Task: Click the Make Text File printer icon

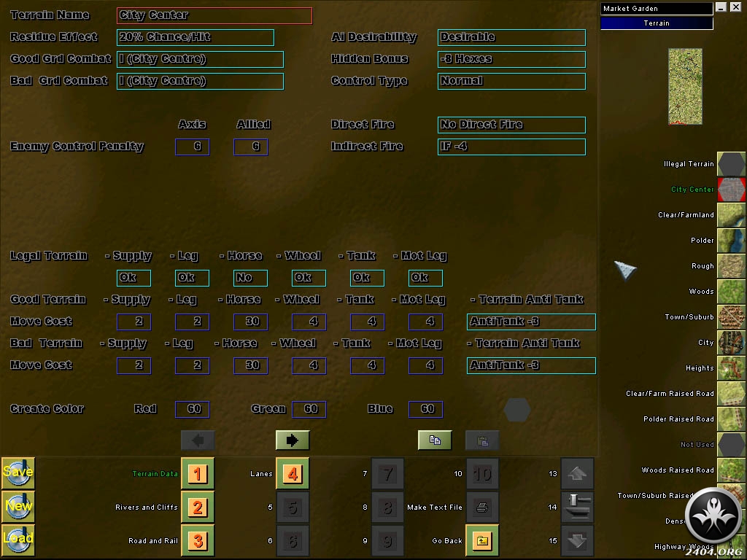Action: coord(482,507)
